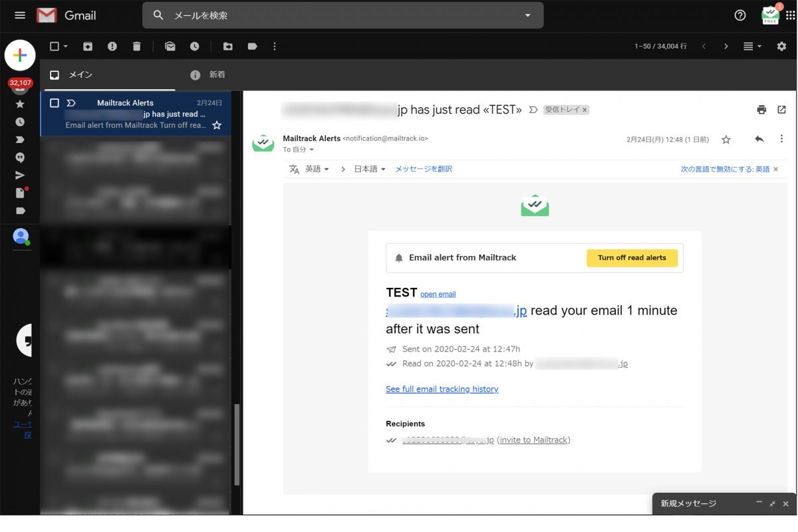Click See full email tracking history link
The image size is (798, 532).
[442, 389]
